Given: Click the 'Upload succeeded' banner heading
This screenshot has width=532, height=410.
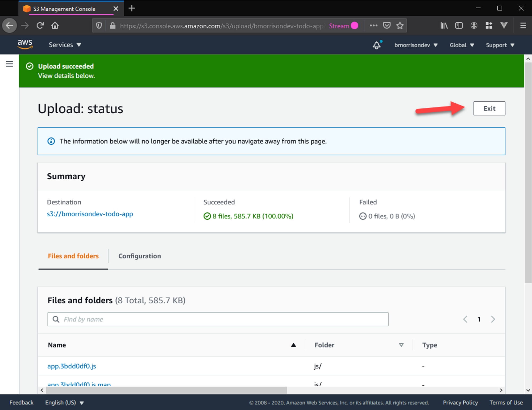Looking at the screenshot, I should tap(66, 66).
